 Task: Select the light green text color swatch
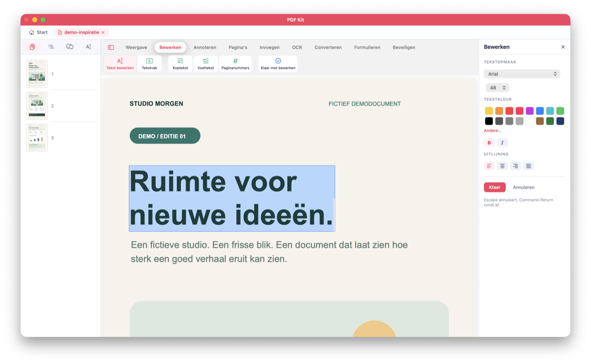(x=560, y=111)
